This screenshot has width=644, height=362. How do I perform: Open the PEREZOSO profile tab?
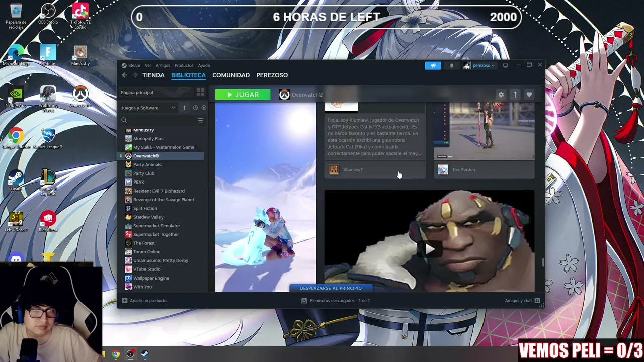pos(272,75)
